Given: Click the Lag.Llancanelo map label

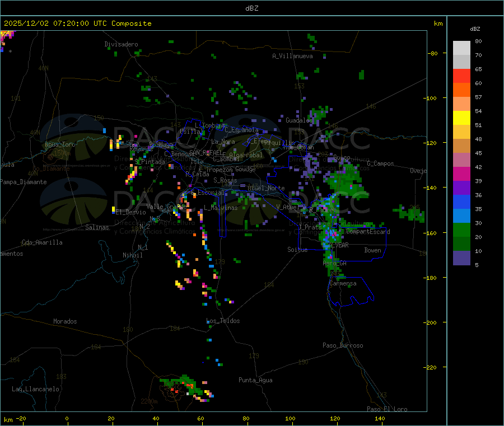Looking at the screenshot, I should [36, 389].
